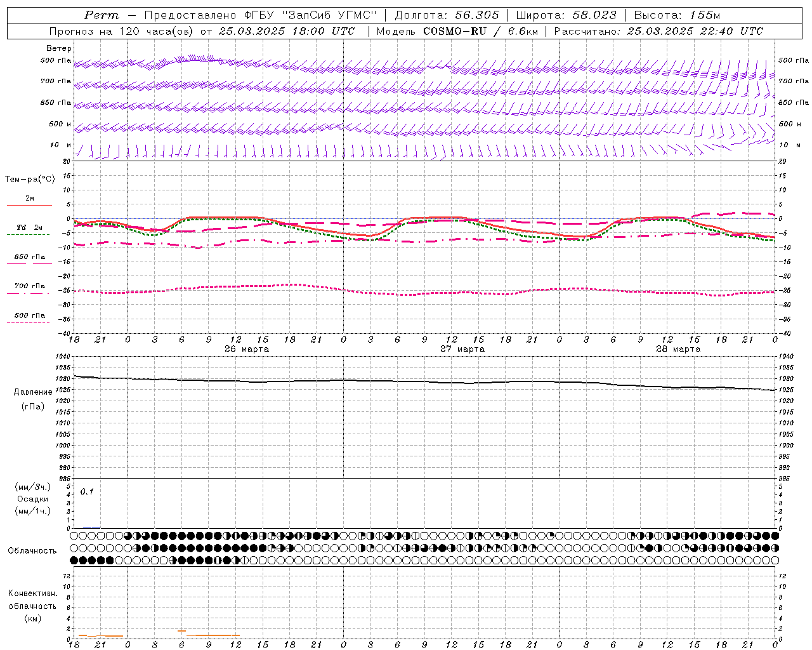Screen dimensions: 812x650
Task: Click the "Осадки" precipitation label
Action: [33, 499]
